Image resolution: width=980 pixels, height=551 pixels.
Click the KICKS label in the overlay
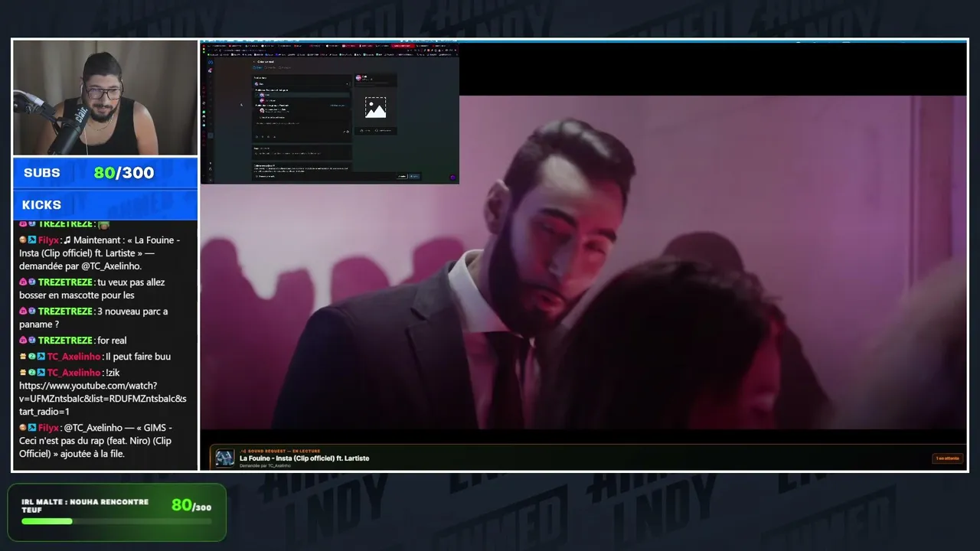pyautogui.click(x=41, y=205)
